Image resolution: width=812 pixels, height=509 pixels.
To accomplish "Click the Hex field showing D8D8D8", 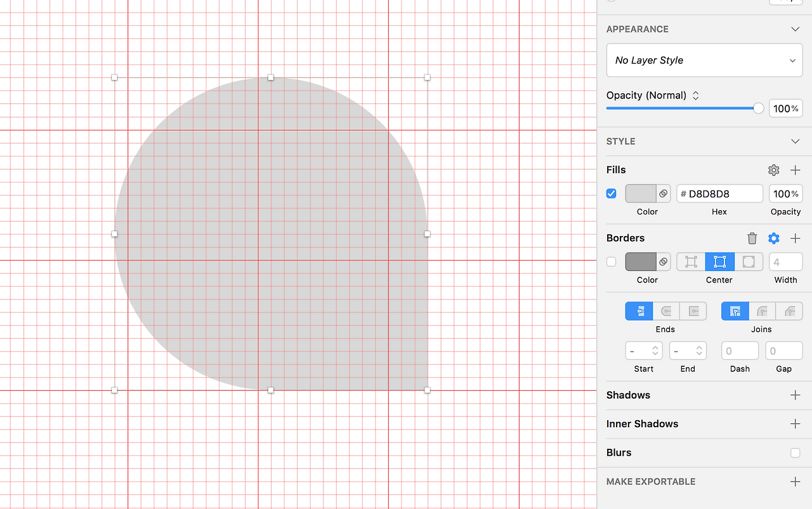I will coord(719,194).
